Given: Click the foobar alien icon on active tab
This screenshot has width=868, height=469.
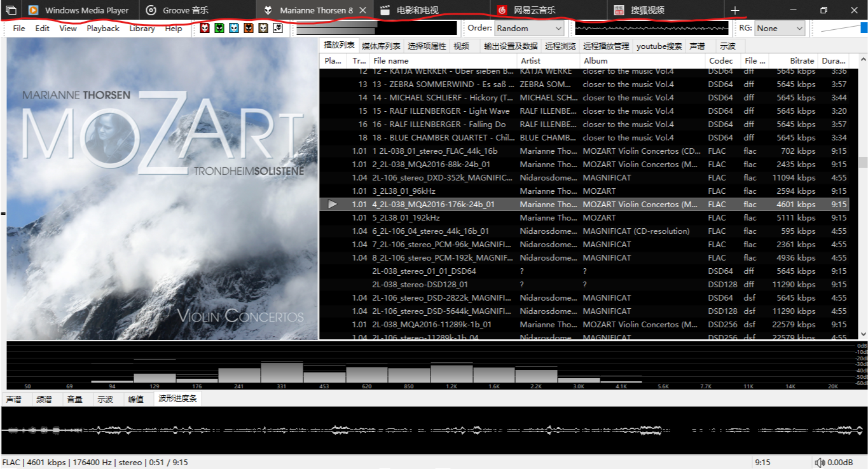Looking at the screenshot, I should pyautogui.click(x=268, y=10).
